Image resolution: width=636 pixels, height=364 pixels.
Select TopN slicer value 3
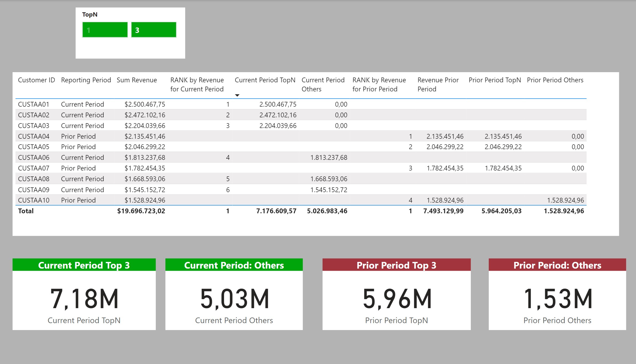point(154,30)
